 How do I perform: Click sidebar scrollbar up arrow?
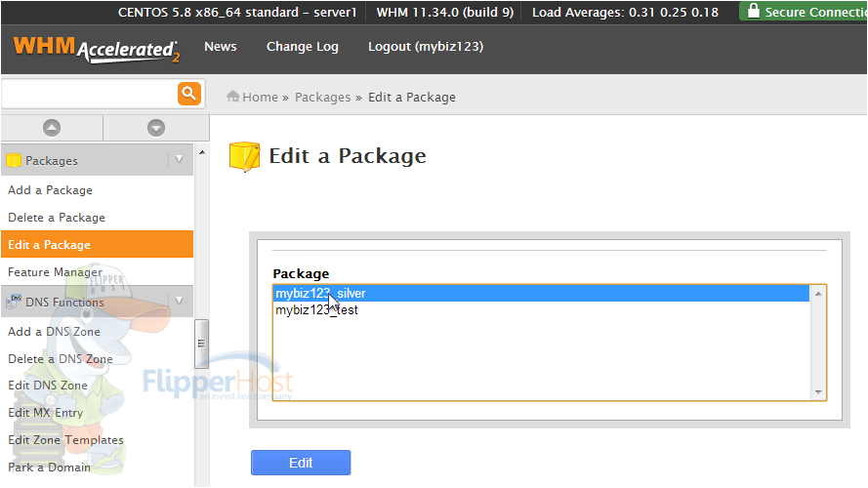202,152
